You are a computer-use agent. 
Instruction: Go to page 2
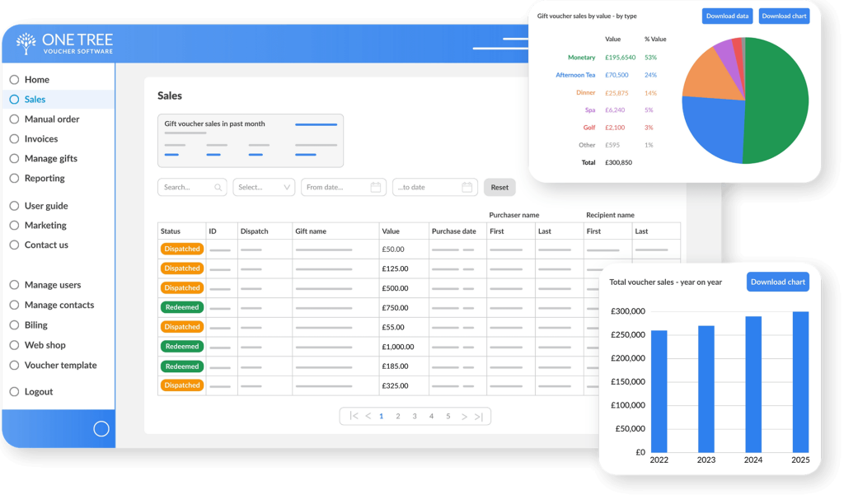click(398, 416)
